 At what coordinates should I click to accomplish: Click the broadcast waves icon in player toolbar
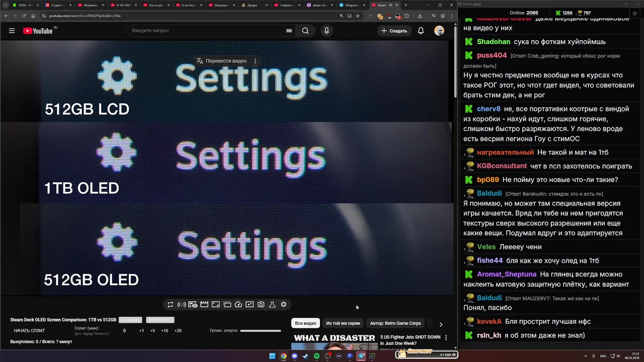coord(182,305)
